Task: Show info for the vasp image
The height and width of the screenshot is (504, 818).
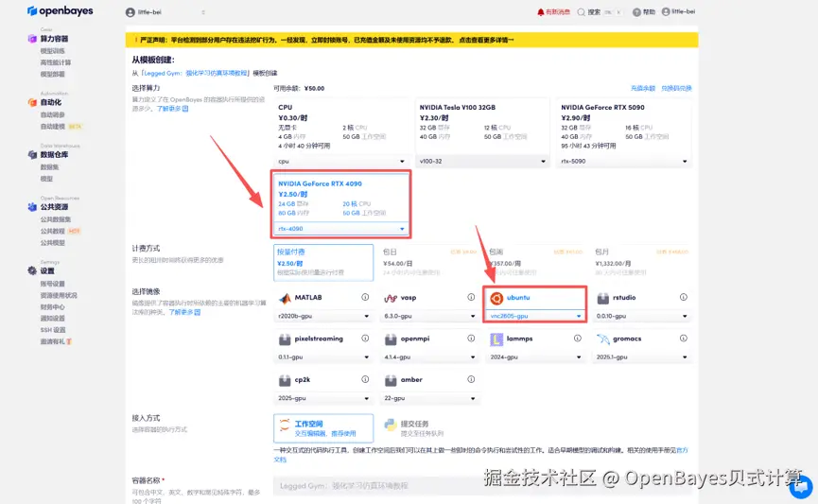Action: (x=471, y=297)
